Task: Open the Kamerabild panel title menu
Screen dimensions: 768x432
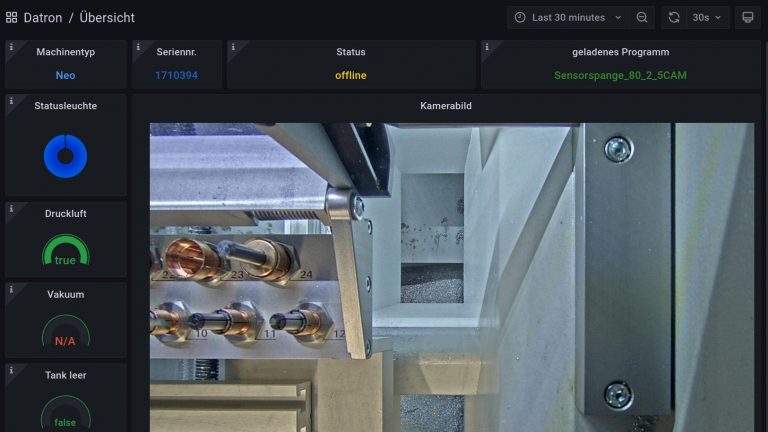Action: 447,105
